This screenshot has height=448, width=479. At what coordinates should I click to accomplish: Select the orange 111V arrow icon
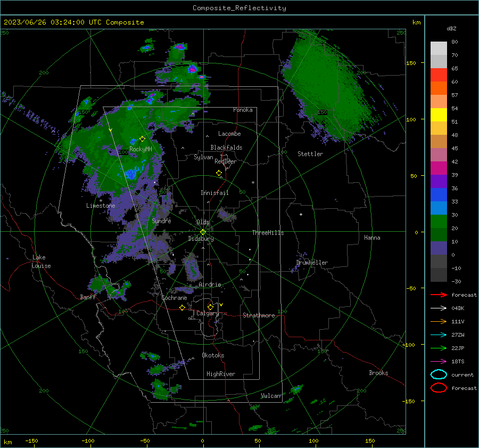point(439,321)
